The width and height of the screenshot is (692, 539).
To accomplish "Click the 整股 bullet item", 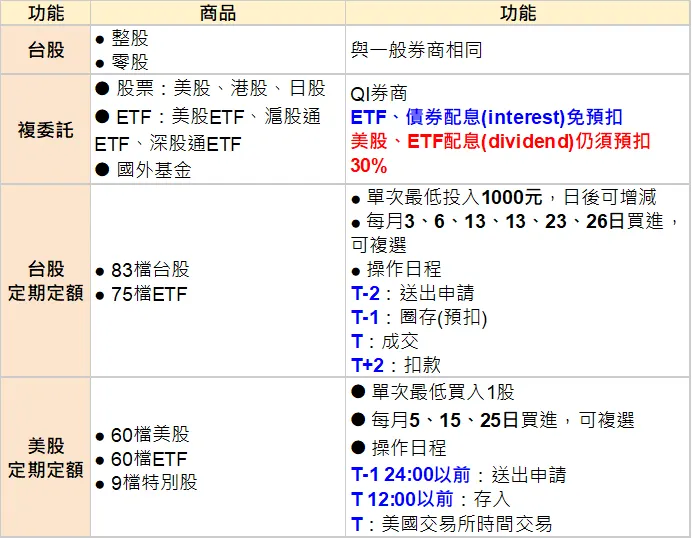I will click(130, 38).
